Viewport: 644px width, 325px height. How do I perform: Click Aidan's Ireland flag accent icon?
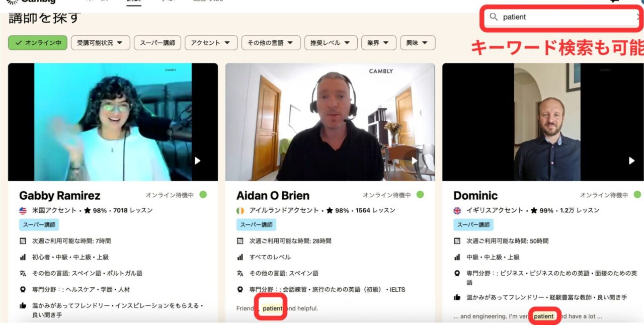click(x=240, y=211)
